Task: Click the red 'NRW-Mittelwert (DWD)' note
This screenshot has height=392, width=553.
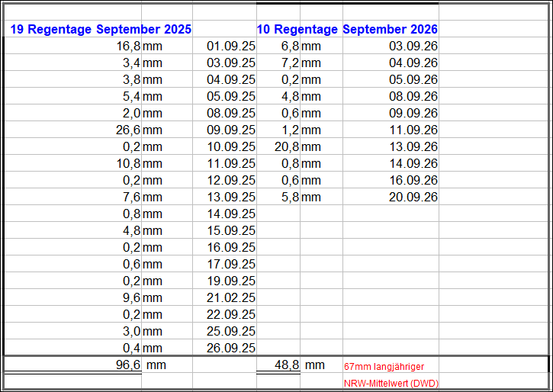Action: pyautogui.click(x=391, y=384)
